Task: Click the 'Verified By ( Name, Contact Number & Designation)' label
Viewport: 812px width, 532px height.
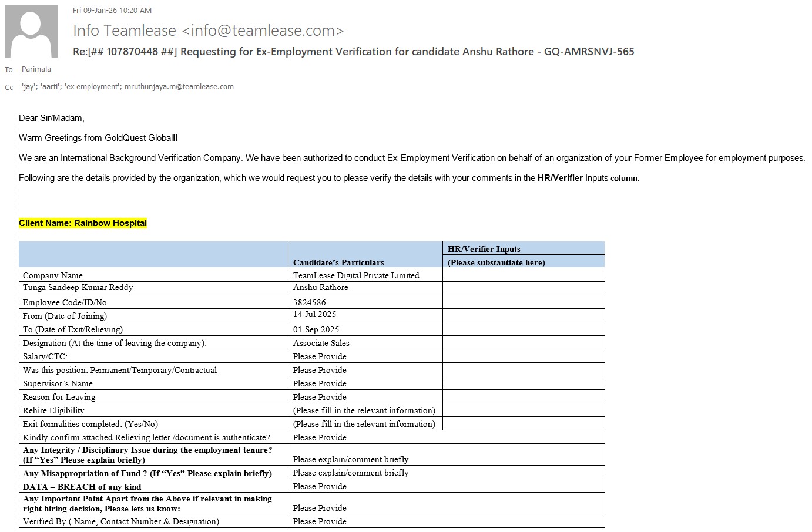Action: pos(121,521)
